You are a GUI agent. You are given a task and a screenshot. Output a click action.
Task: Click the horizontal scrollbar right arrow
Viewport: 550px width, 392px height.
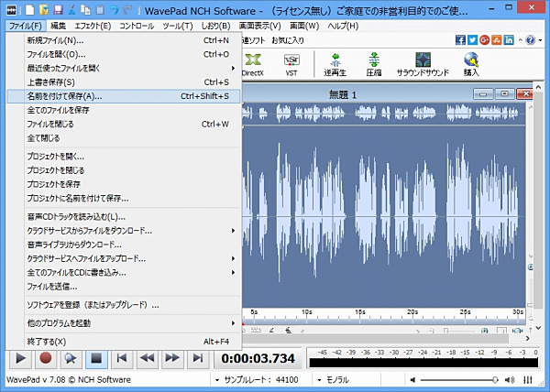point(528,338)
